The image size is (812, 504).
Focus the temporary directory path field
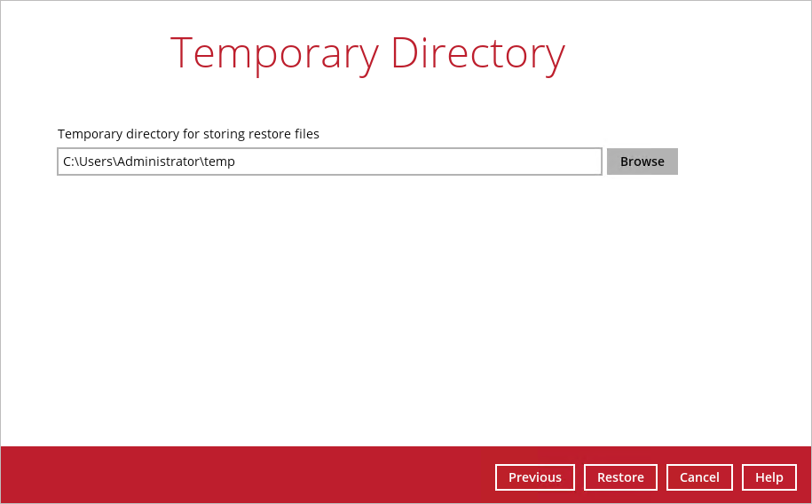pyautogui.click(x=355, y=161)
